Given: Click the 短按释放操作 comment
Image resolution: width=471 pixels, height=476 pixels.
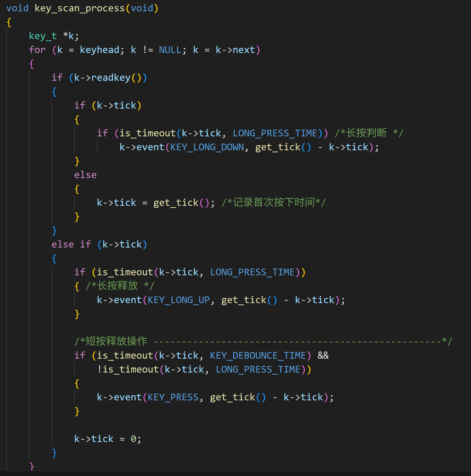Looking at the screenshot, I should pos(263,341).
